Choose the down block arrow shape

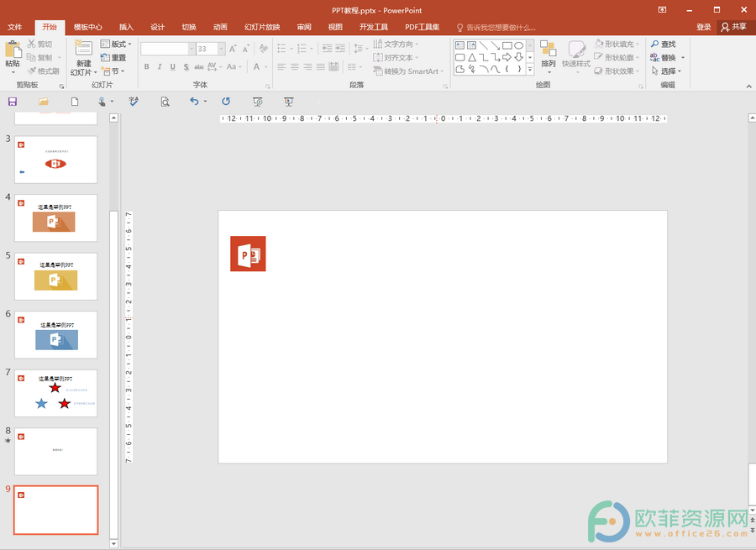coord(519,57)
